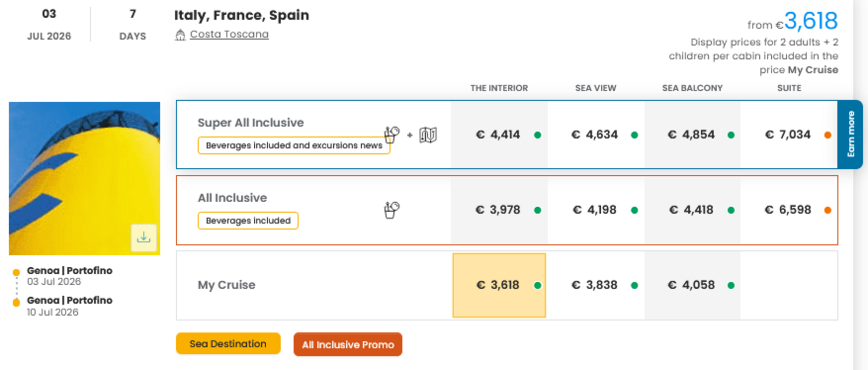Select My Cruise Interior price € 3,618
Image resolution: width=868 pixels, height=370 pixels.
[x=498, y=285]
